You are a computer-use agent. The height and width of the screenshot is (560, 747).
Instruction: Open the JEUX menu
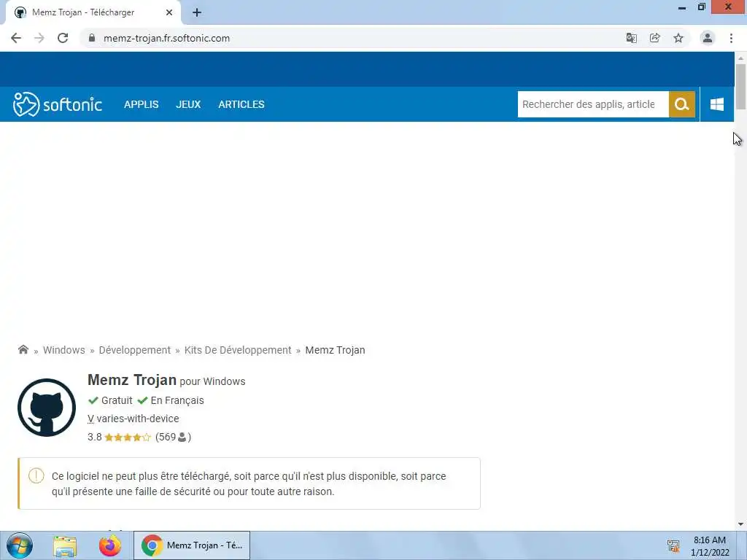tap(188, 104)
